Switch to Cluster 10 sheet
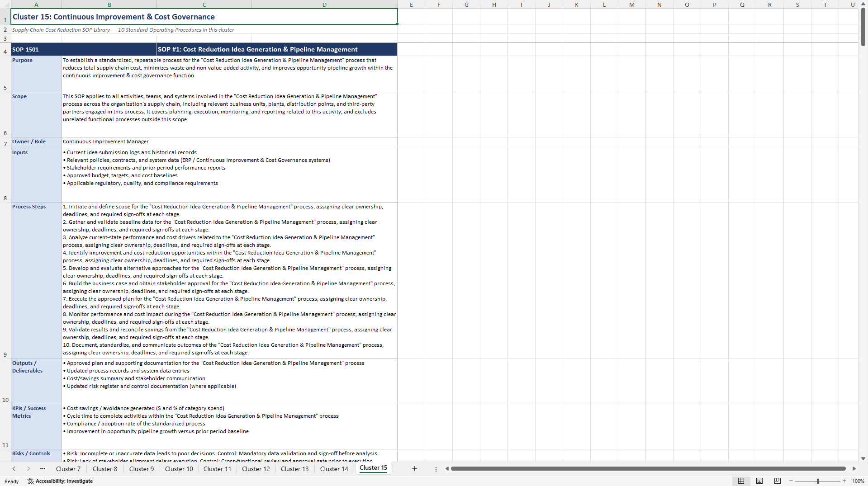The image size is (868, 486). (x=179, y=469)
